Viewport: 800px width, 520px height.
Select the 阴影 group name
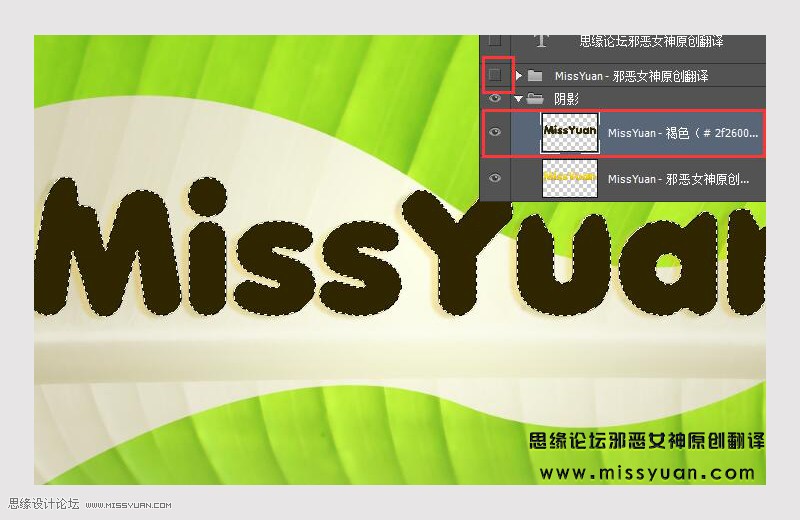click(x=566, y=98)
